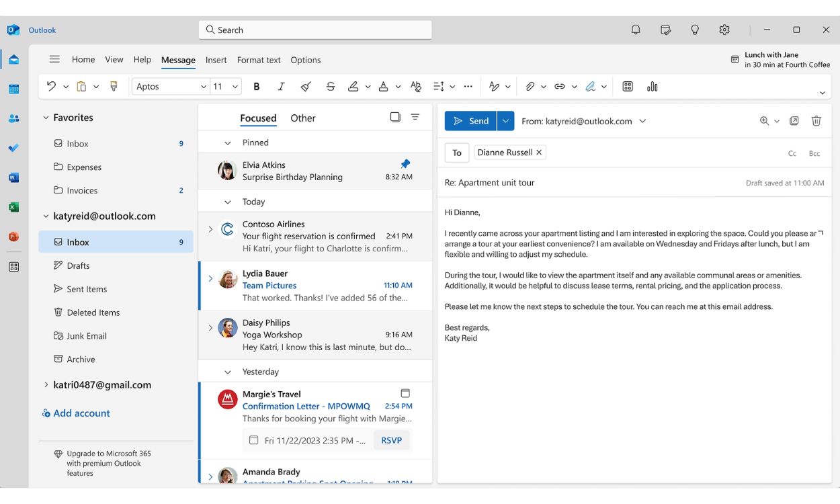The width and height of the screenshot is (840, 504).
Task: Click the notifications bell icon
Action: point(636,30)
